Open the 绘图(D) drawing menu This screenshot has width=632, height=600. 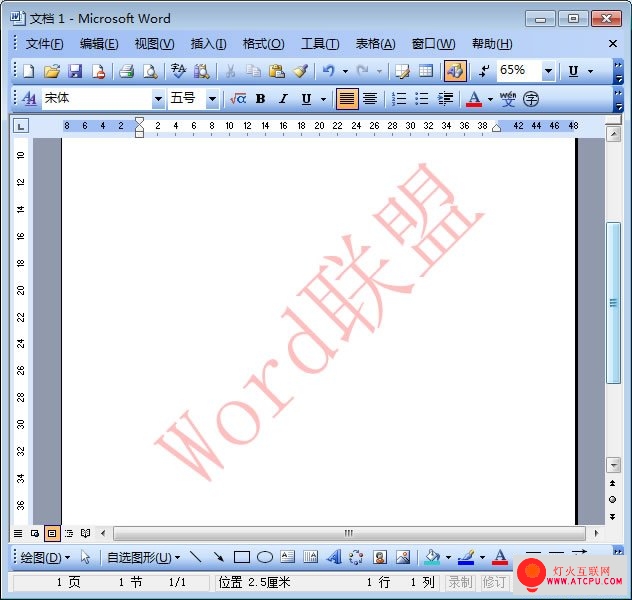[x=45, y=558]
